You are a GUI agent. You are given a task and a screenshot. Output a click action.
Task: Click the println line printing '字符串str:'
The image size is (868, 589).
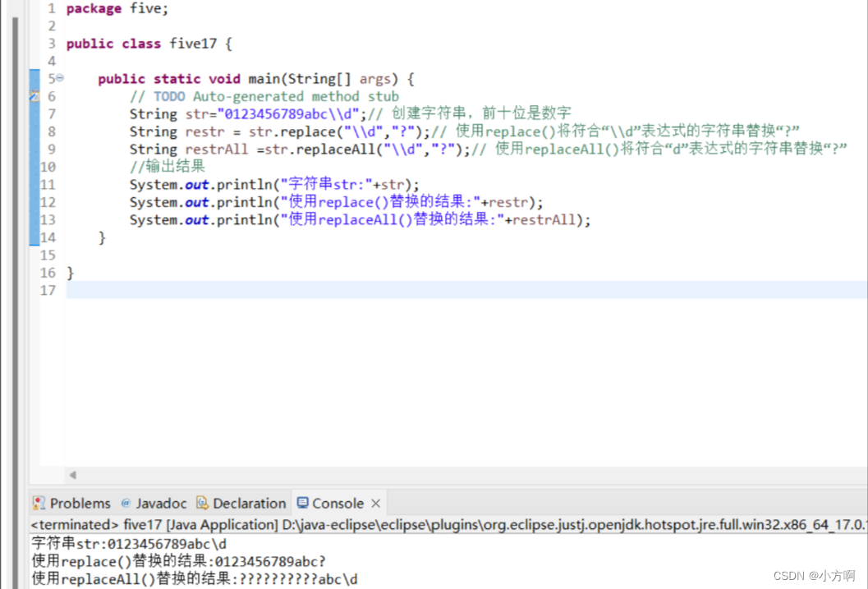274,184
